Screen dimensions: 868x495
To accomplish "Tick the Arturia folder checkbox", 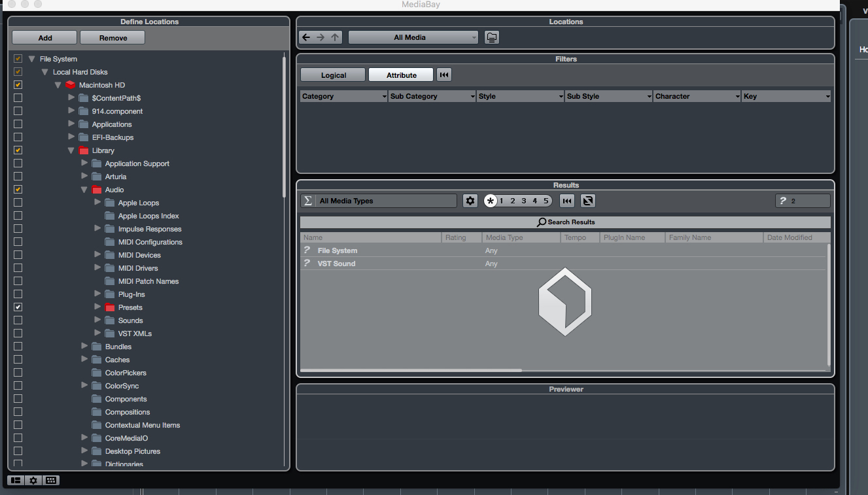I will (18, 177).
